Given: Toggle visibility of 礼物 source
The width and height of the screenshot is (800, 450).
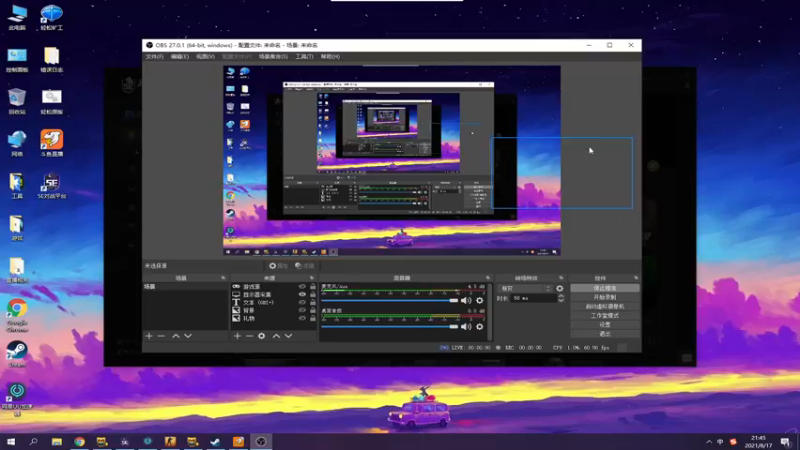Looking at the screenshot, I should click(x=302, y=318).
